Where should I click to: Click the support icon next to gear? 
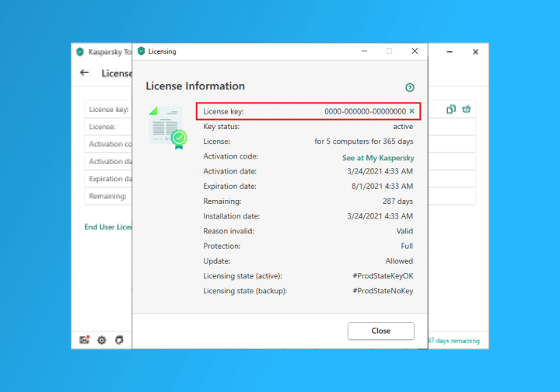tap(119, 341)
